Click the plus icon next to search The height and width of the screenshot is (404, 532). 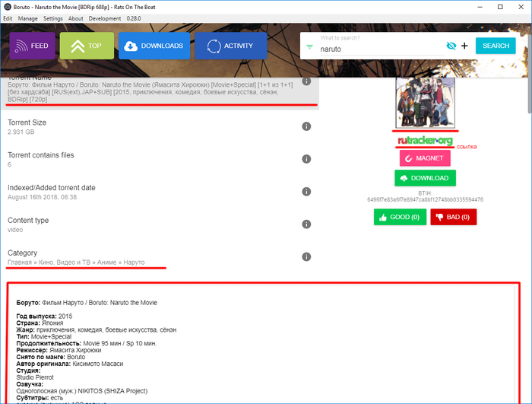click(464, 46)
